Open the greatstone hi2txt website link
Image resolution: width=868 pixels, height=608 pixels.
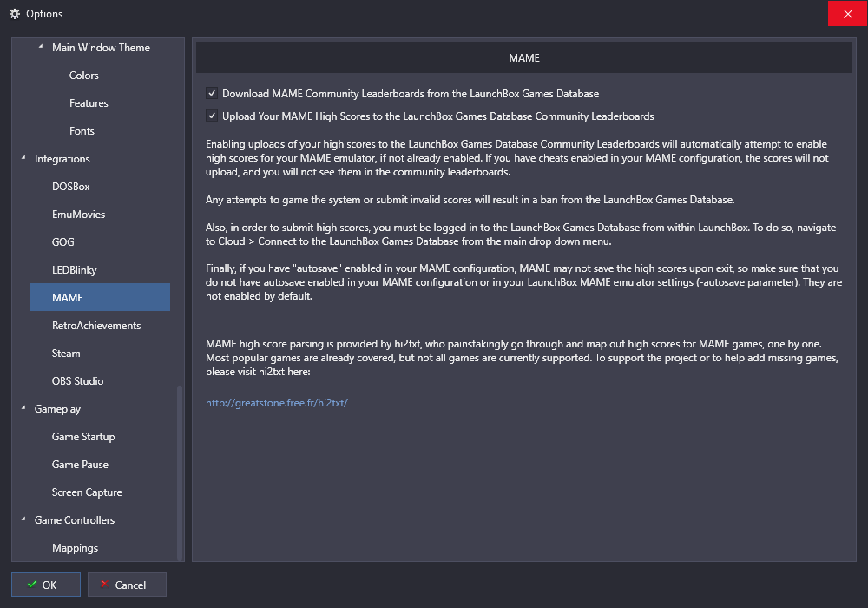277,402
